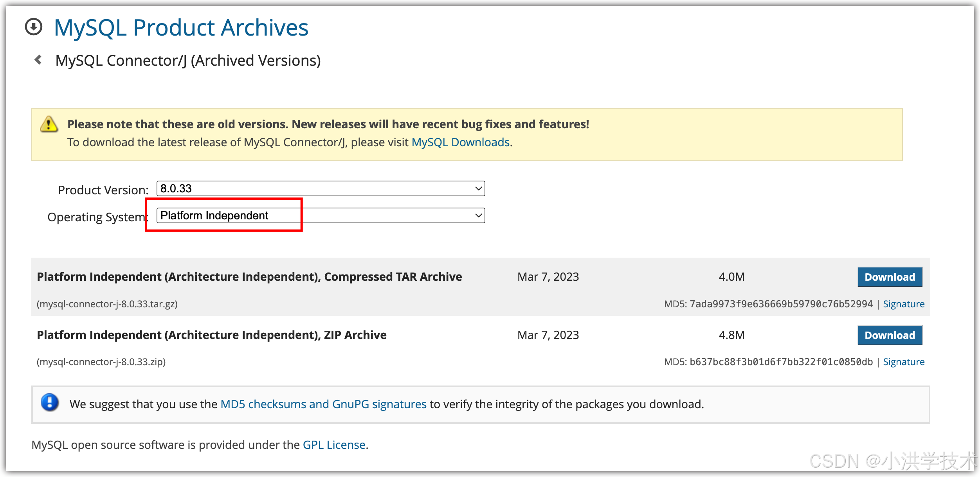Click the yellow warning triangle icon

pyautogui.click(x=49, y=124)
